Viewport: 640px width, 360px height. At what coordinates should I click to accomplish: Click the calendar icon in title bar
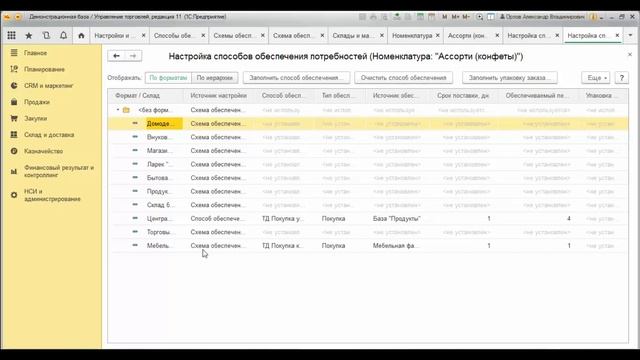[x=431, y=17]
